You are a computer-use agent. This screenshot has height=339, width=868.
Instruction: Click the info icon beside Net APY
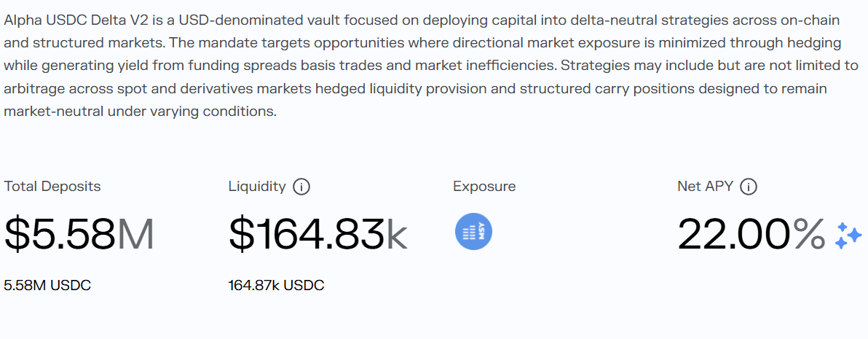[749, 187]
